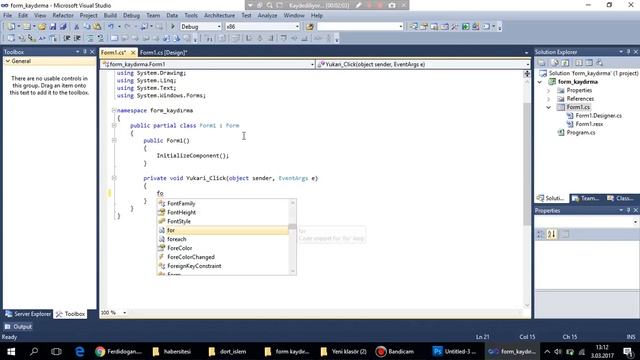
Task: Collapse the namespace form_kaydirma code block
Action: coord(114,111)
